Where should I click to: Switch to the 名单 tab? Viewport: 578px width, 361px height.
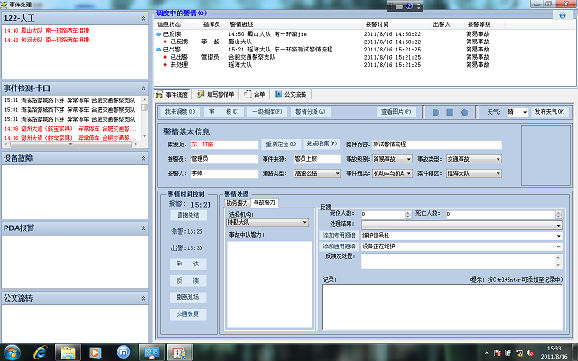point(255,95)
